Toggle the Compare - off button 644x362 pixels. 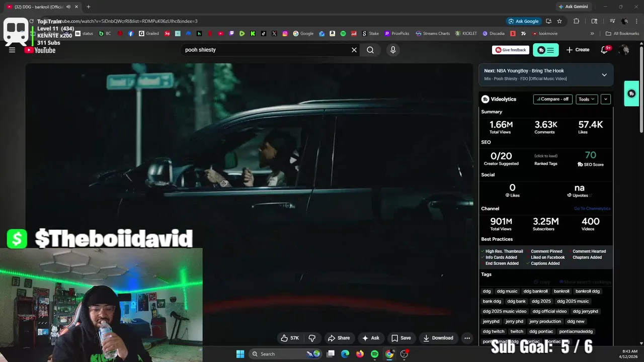coord(552,99)
